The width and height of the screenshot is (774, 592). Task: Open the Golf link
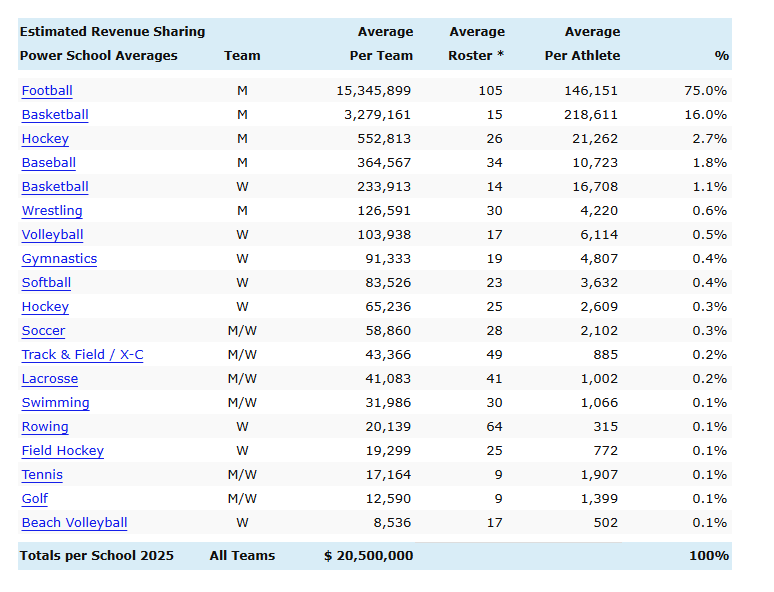[35, 499]
